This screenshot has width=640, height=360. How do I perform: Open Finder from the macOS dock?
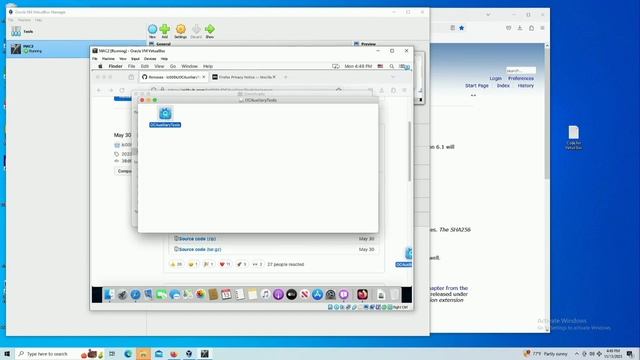(x=109, y=294)
